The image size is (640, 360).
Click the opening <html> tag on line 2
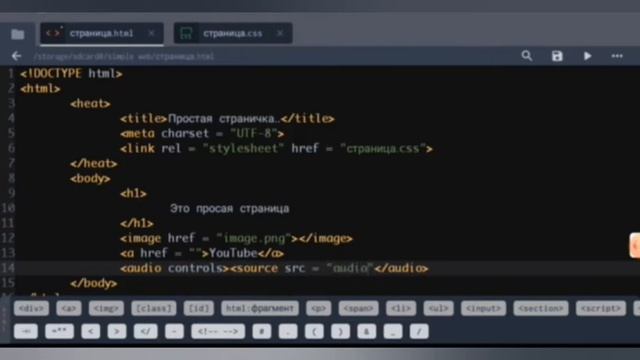[40, 89]
